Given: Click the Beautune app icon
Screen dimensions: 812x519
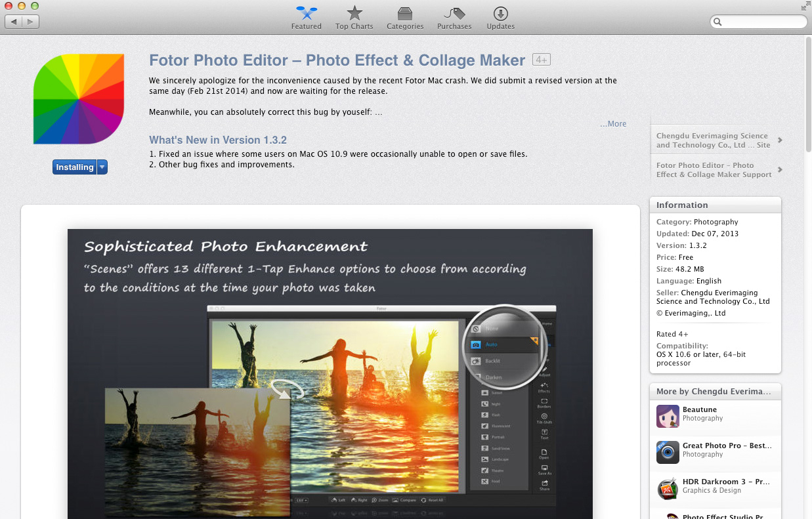Looking at the screenshot, I should click(668, 416).
